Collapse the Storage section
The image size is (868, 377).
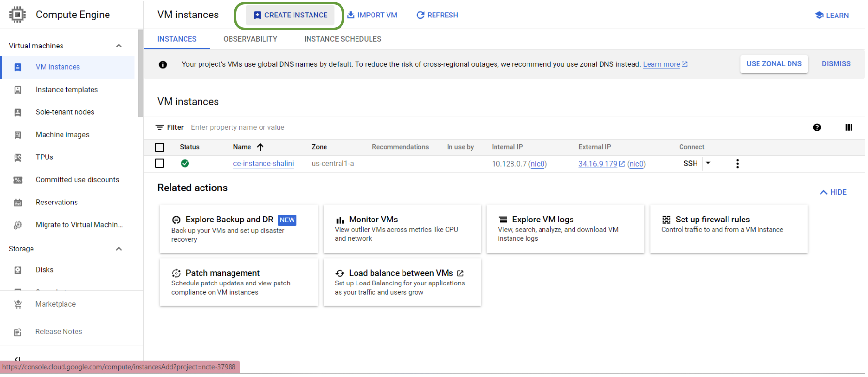(119, 249)
